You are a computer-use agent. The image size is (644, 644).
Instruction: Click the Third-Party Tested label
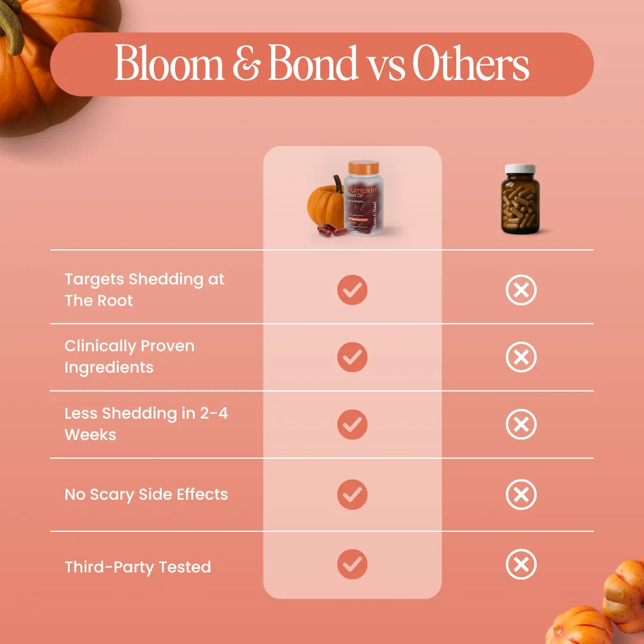pyautogui.click(x=138, y=566)
